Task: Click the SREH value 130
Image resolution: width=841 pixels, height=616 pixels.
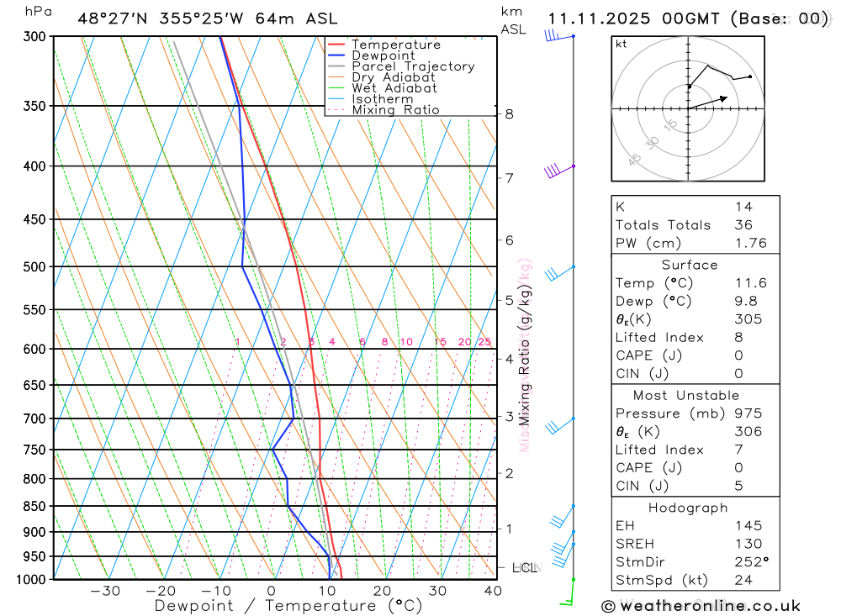Action: pyautogui.click(x=748, y=545)
